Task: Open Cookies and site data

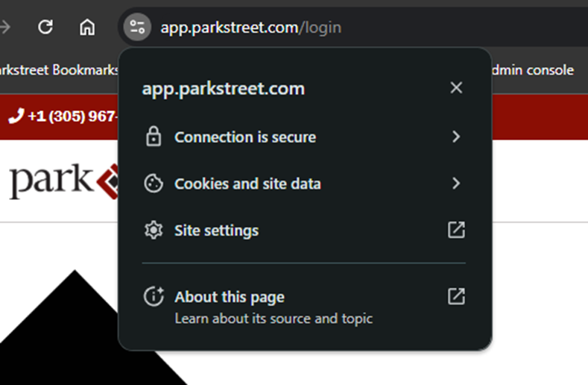Action: click(304, 184)
